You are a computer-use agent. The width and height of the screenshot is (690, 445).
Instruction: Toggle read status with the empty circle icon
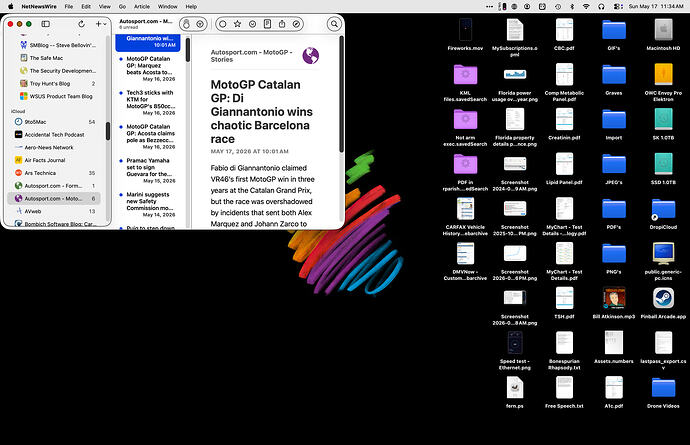223,24
